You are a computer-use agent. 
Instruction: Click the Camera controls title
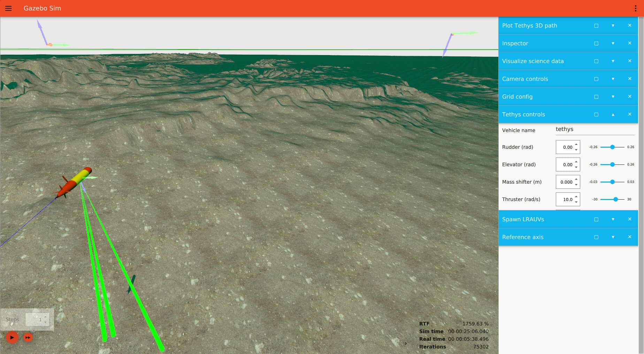525,79
